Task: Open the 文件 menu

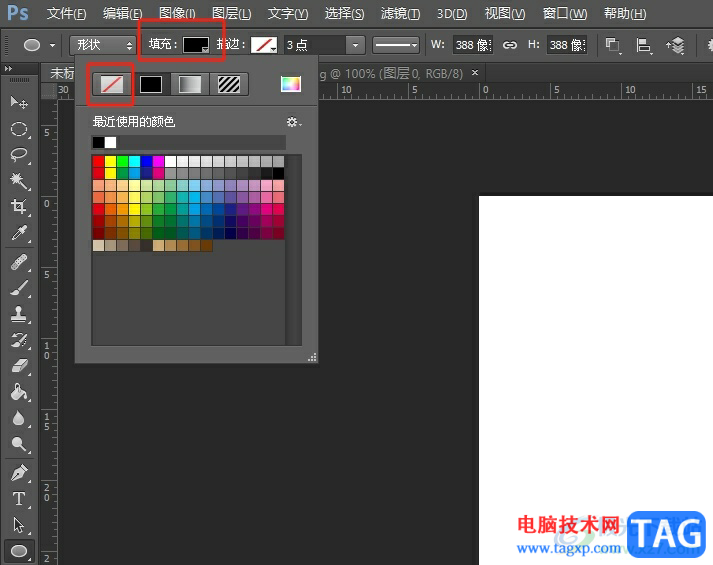Action: [x=66, y=14]
